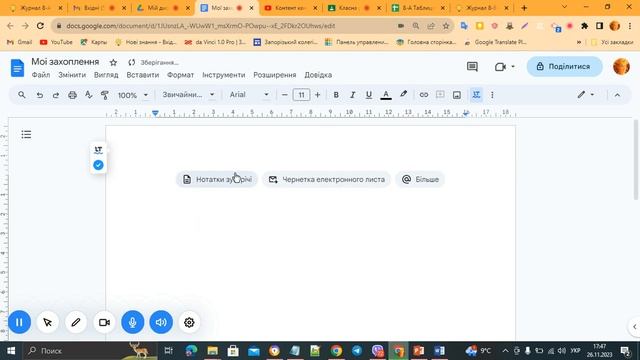The image size is (640, 360).
Task: Bookmark this page with the star
Action: click(446, 26)
